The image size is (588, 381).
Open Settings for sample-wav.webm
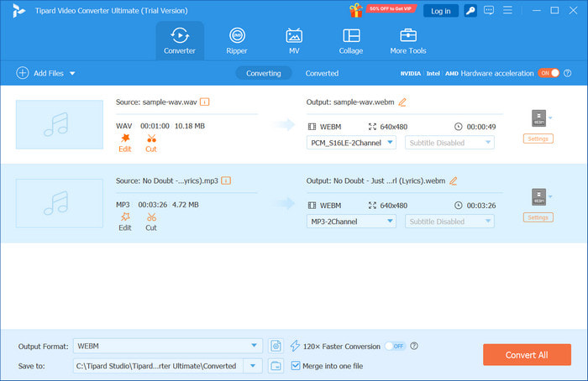click(x=538, y=138)
